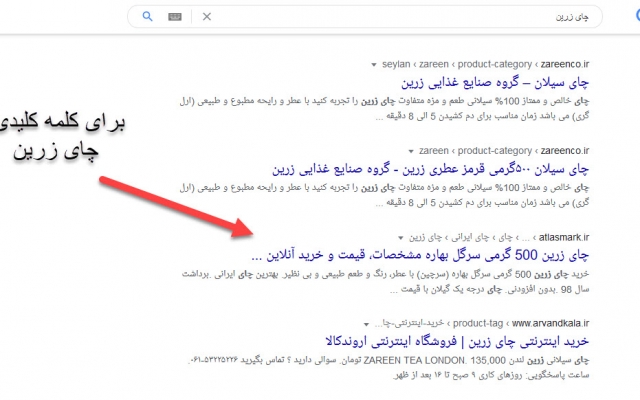This screenshot has width=640, height=400.
Task: Open result چای سیلان – گروه صنایع غذایی زرین
Action: tap(495, 82)
